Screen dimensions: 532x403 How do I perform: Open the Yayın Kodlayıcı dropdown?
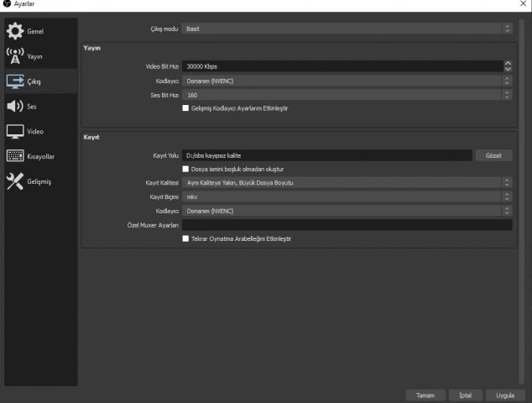(347, 81)
